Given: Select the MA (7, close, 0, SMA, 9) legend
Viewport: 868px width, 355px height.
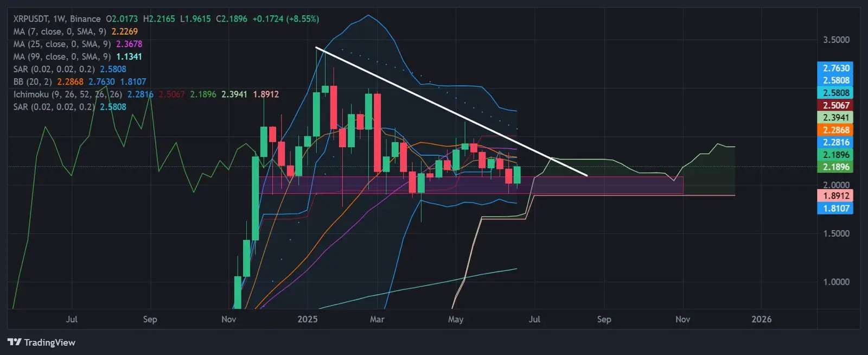Looking at the screenshot, I should point(60,31).
